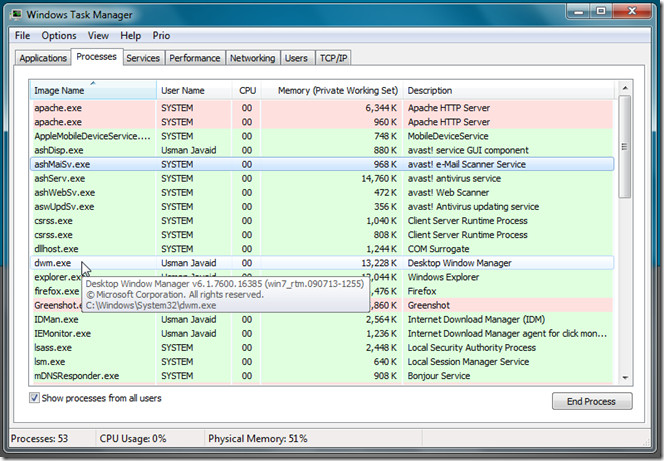Click the process list scrollbar thumb

625,146
